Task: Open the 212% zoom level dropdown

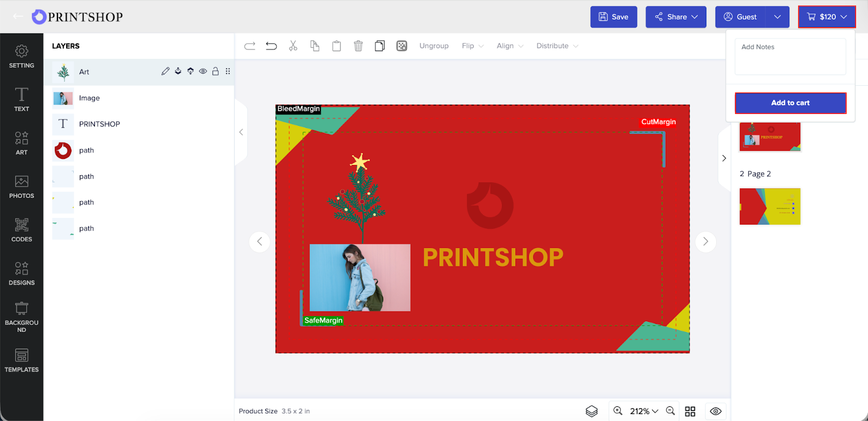Action: coord(644,411)
